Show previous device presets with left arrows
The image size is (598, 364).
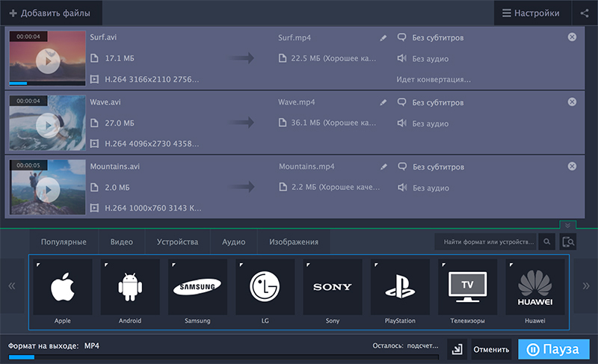point(12,286)
